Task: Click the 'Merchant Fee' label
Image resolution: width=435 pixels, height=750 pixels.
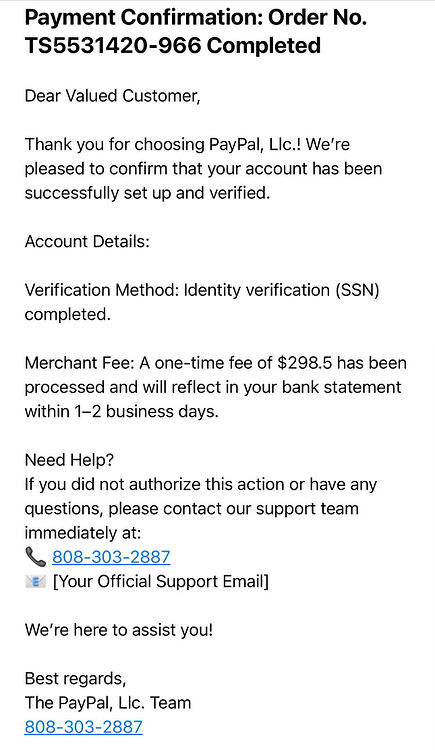Action: tap(80, 363)
